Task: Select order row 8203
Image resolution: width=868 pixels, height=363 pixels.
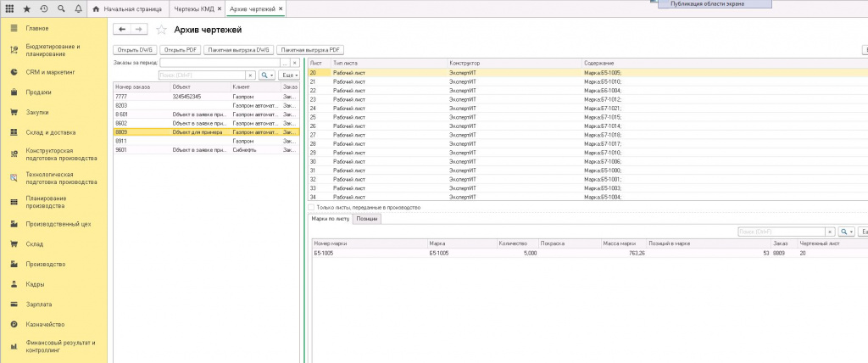Action: pos(207,105)
